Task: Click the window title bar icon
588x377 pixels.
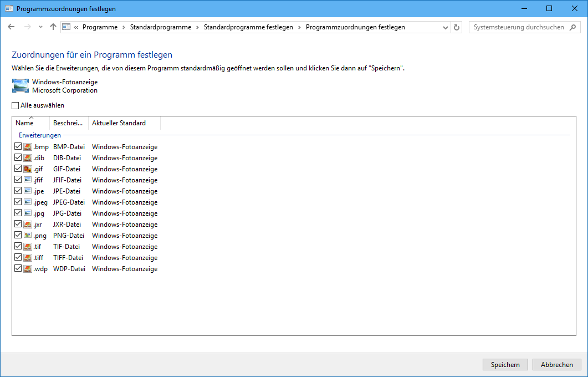Action: 9,9
